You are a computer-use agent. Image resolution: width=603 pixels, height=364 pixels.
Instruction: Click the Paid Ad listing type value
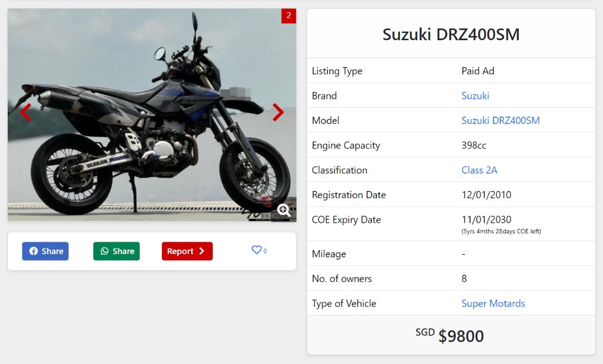478,71
